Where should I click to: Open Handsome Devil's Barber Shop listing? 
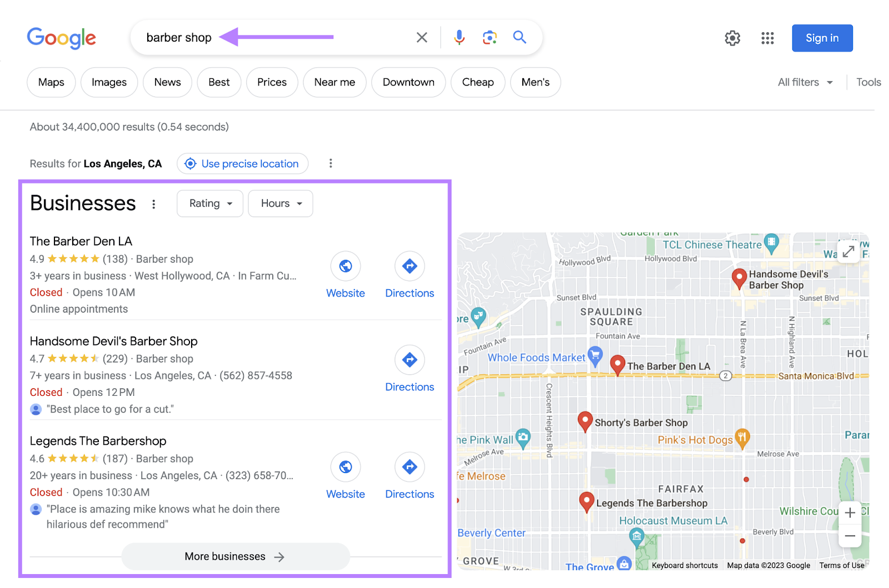pos(114,341)
